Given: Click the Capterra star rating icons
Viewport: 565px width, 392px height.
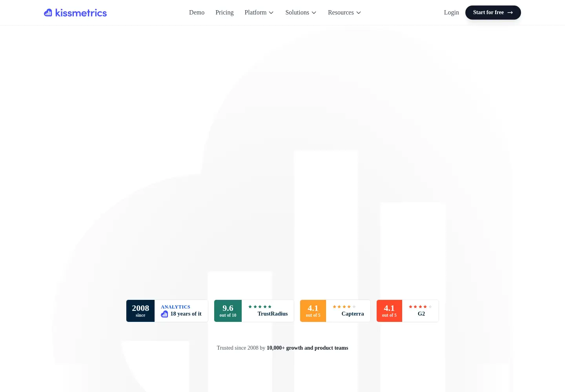Looking at the screenshot, I should pos(344,307).
